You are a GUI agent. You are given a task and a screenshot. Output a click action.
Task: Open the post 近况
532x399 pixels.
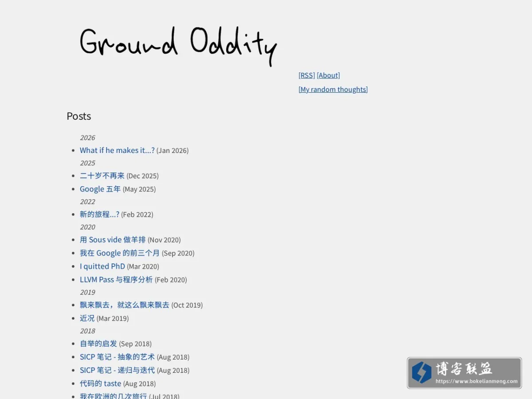pyautogui.click(x=87, y=318)
